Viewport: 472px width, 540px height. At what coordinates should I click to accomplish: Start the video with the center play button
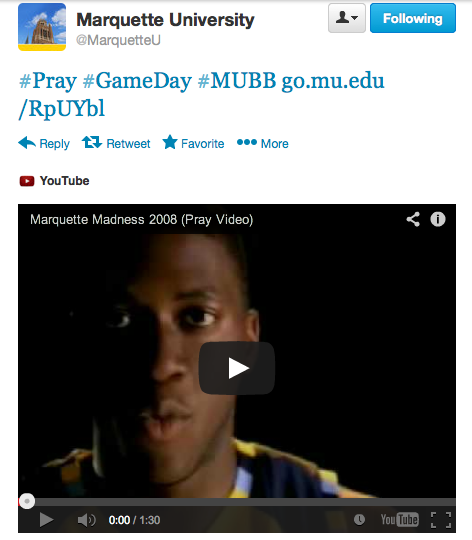pyautogui.click(x=237, y=368)
